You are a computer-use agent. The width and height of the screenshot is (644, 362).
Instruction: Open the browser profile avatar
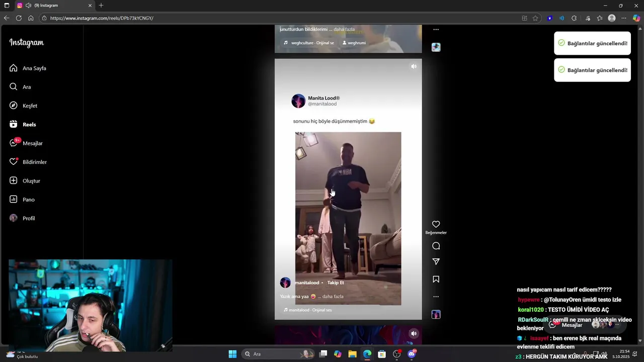612,18
